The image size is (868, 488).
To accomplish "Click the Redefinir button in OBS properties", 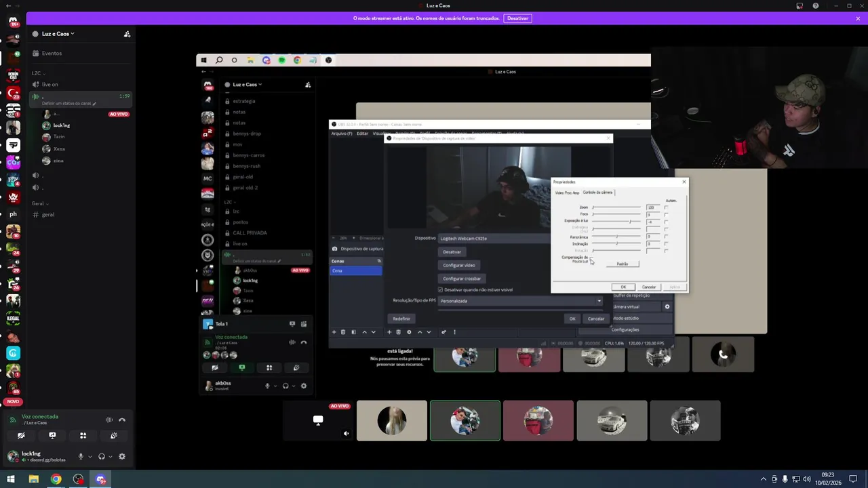I will coord(401,319).
